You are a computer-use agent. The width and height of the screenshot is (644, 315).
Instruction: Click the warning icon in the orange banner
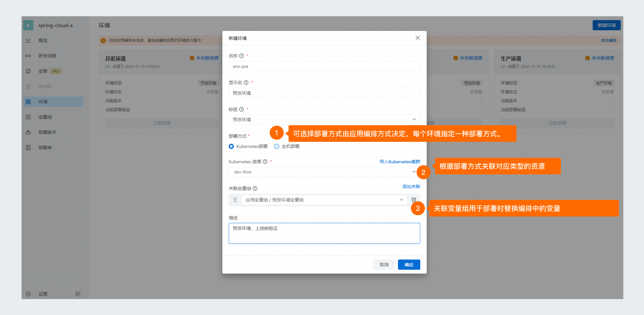coord(103,40)
